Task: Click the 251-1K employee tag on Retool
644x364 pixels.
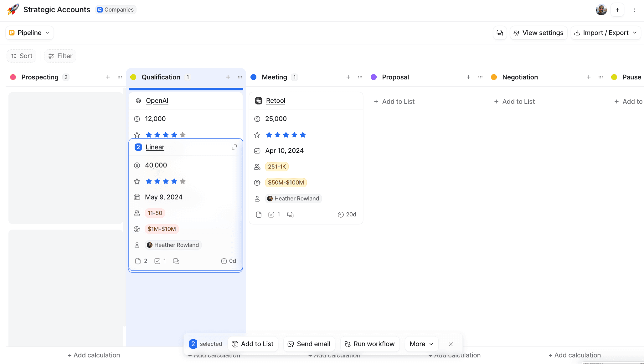Action: pyautogui.click(x=277, y=167)
